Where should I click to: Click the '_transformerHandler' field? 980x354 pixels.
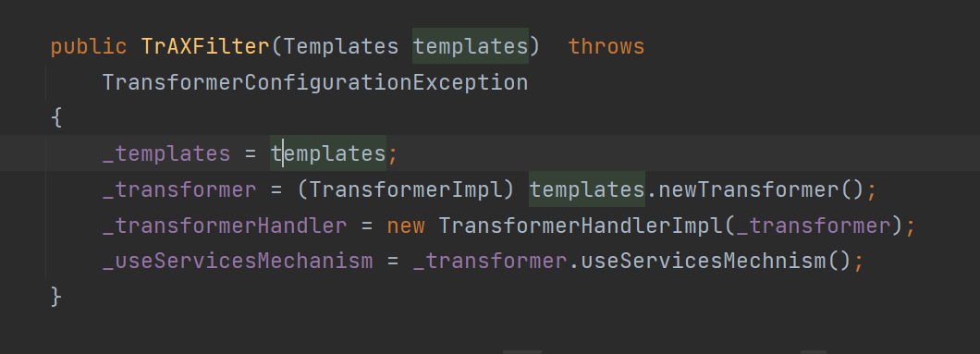click(225, 226)
